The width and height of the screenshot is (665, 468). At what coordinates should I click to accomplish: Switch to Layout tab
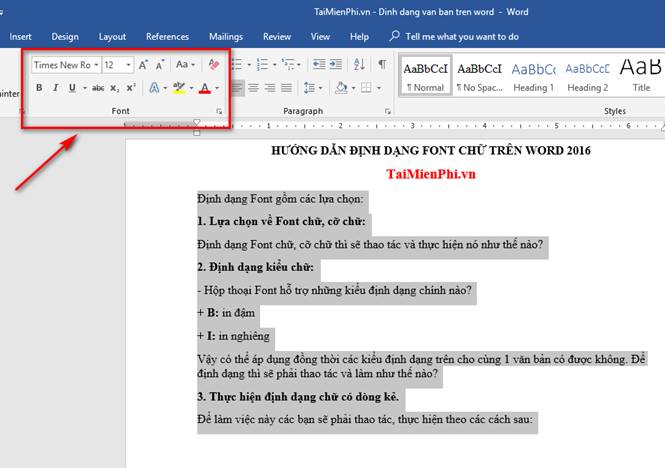pos(112,37)
